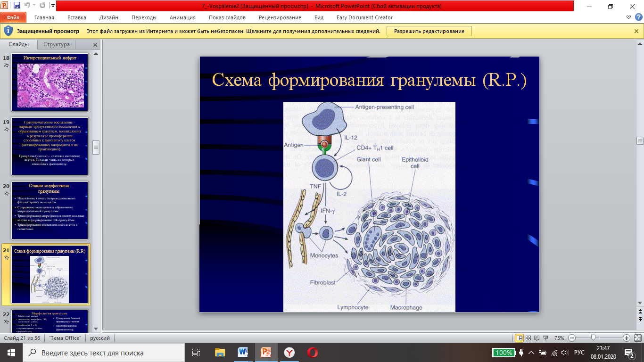Start Slide Show view icon in status bar
The image size is (644, 362).
point(545,338)
